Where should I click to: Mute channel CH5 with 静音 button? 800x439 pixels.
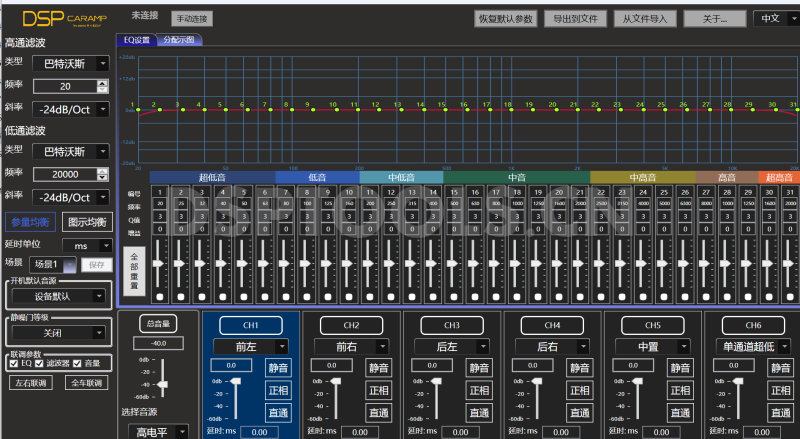(679, 367)
